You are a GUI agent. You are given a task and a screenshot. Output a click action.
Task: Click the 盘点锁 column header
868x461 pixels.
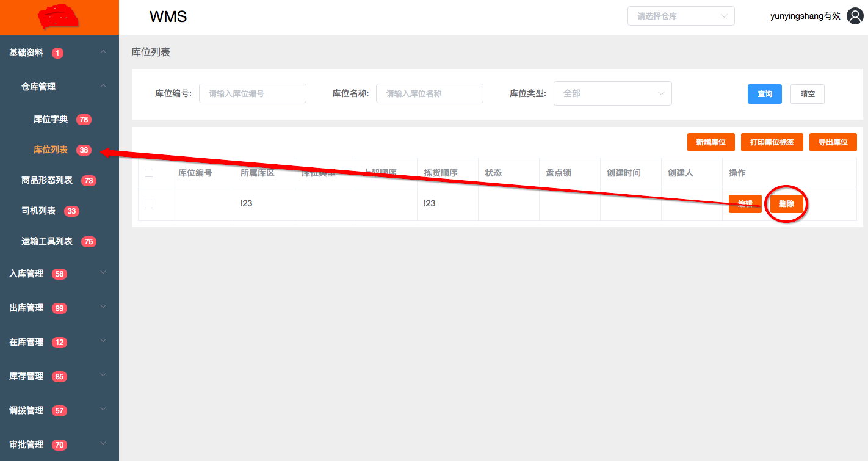559,173
